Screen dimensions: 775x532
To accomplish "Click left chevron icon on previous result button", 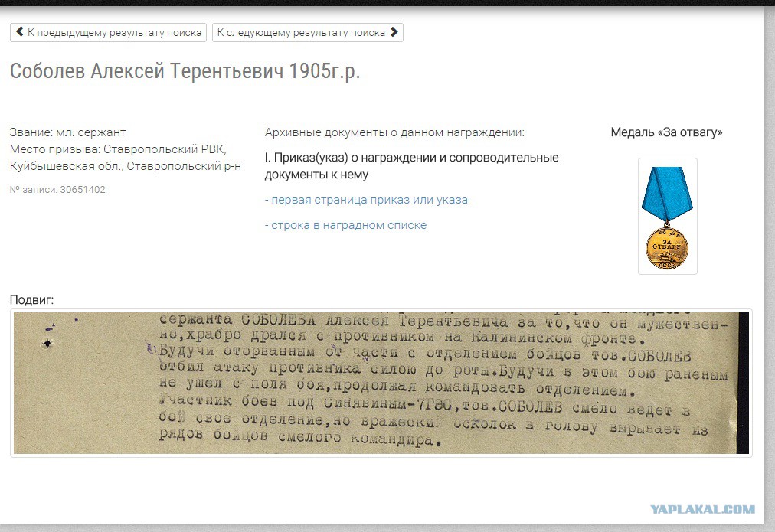I will pyautogui.click(x=19, y=32).
